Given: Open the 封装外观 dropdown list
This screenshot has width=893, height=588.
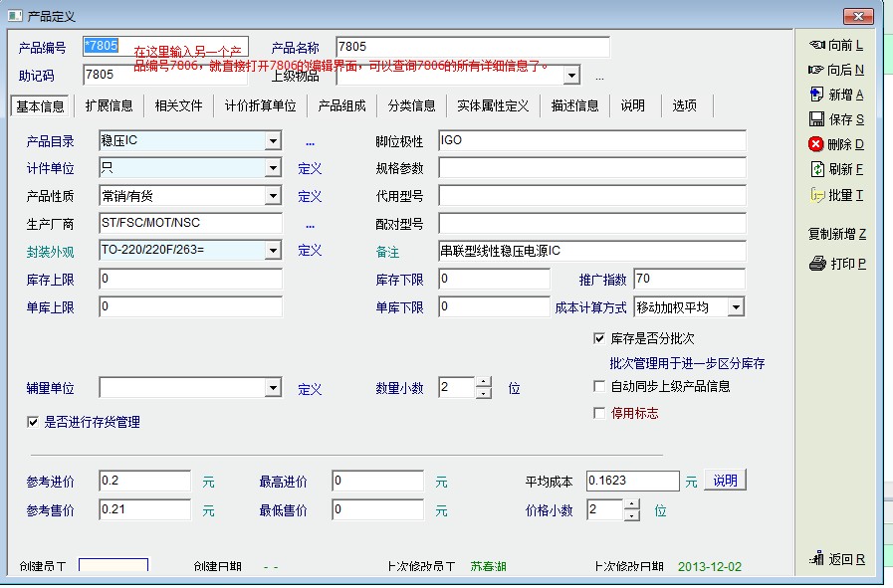Looking at the screenshot, I should click(x=273, y=251).
